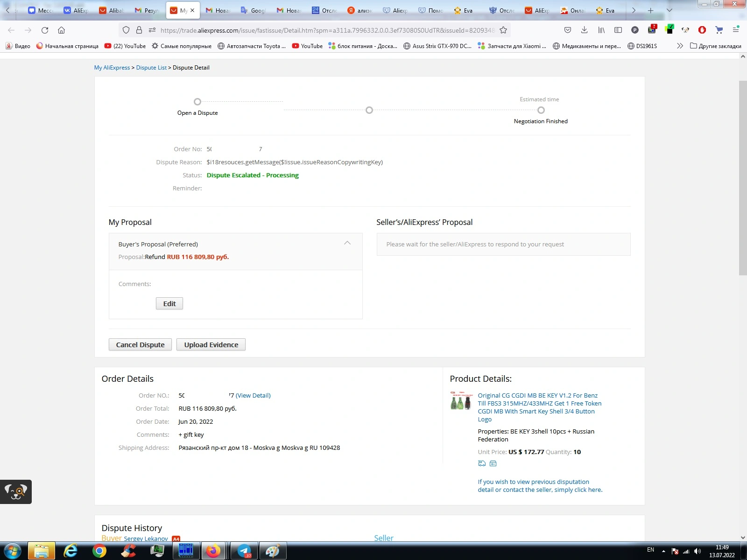Screen dimensions: 747x560
Task: Focus the address bar URL field
Action: [327, 30]
